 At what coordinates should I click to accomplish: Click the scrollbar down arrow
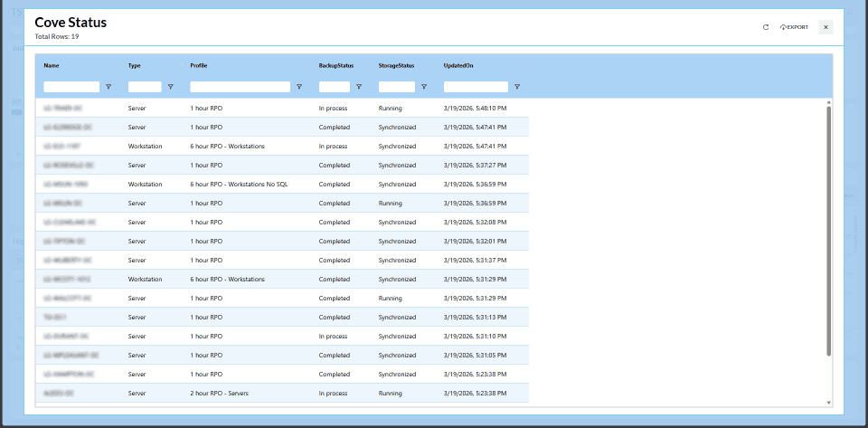(829, 403)
